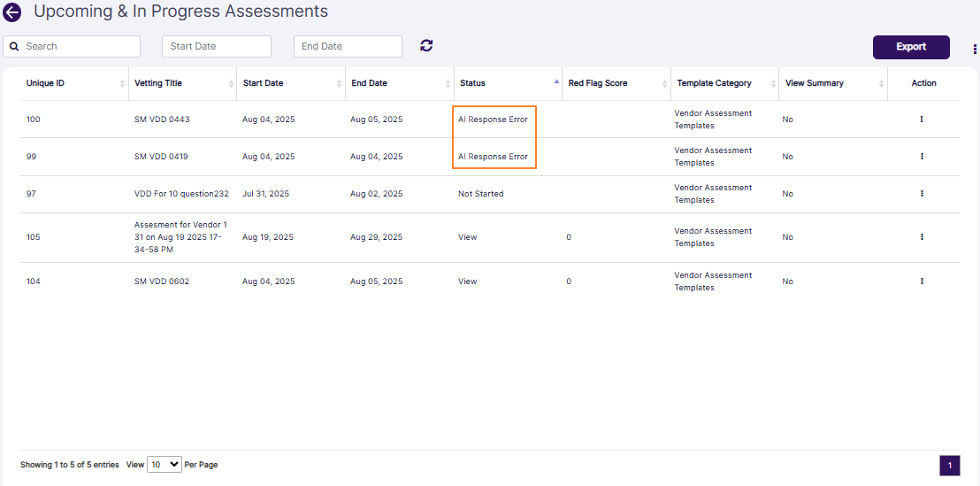Open action menu for VDD For 10 question232
Screen dimensions: 980x486
tap(922, 194)
